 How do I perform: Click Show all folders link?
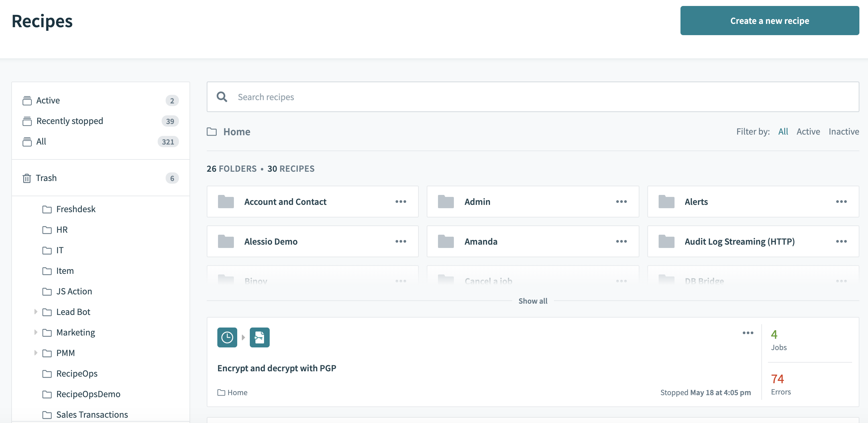coord(532,301)
